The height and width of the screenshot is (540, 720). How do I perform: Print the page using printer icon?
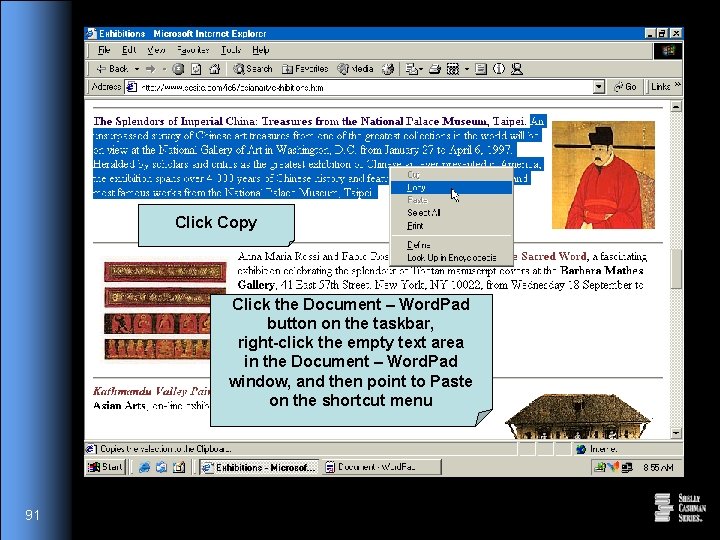435,69
